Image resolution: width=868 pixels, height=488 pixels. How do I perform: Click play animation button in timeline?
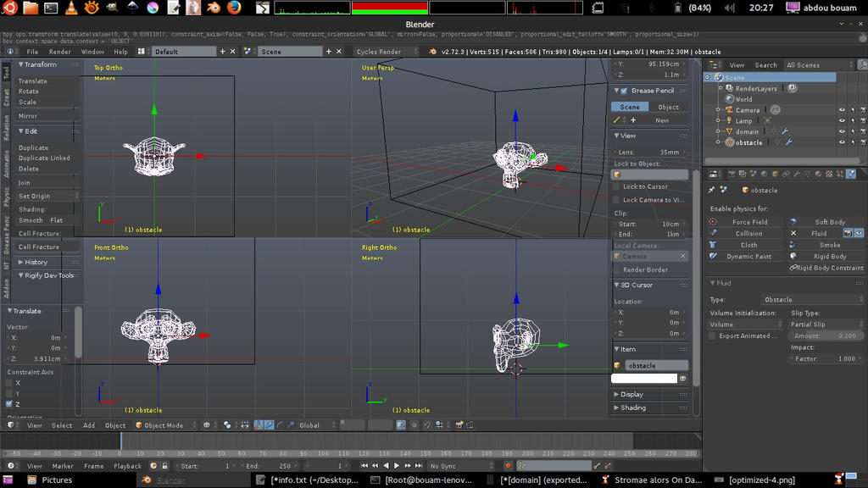point(397,466)
